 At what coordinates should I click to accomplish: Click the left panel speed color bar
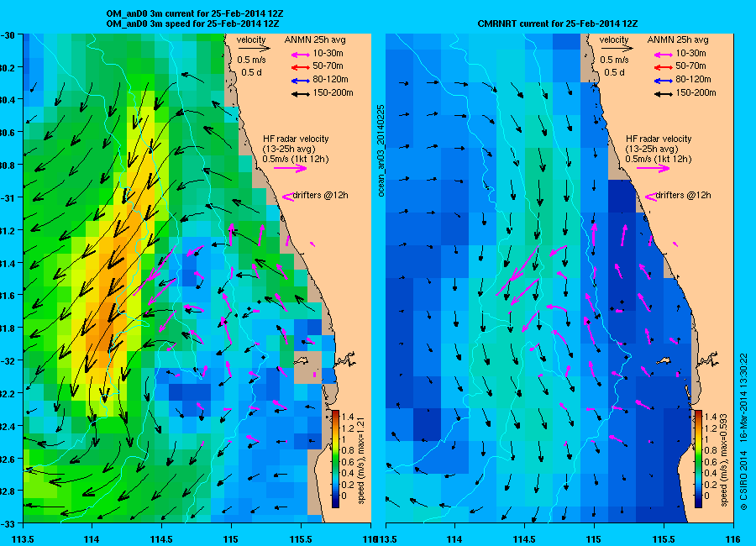pos(335,459)
